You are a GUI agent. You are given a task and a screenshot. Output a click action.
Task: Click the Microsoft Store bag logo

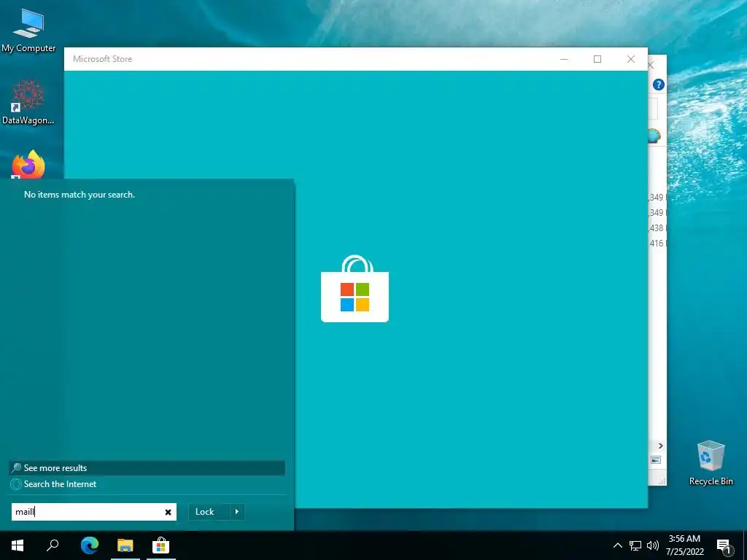(x=355, y=289)
